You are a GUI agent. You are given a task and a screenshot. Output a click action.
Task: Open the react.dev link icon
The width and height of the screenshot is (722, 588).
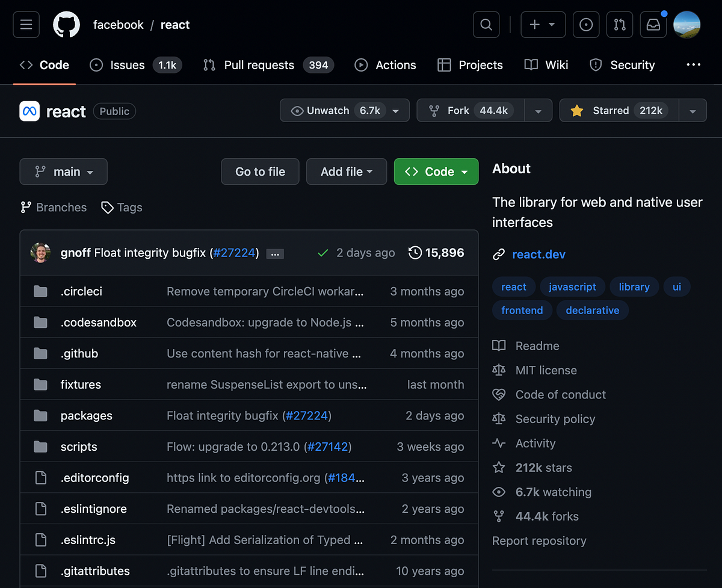point(499,254)
